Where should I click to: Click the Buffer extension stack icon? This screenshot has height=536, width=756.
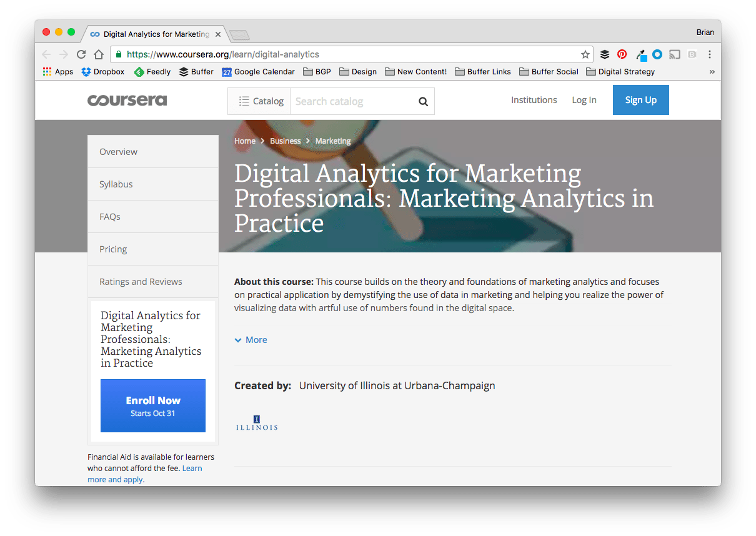coord(604,54)
